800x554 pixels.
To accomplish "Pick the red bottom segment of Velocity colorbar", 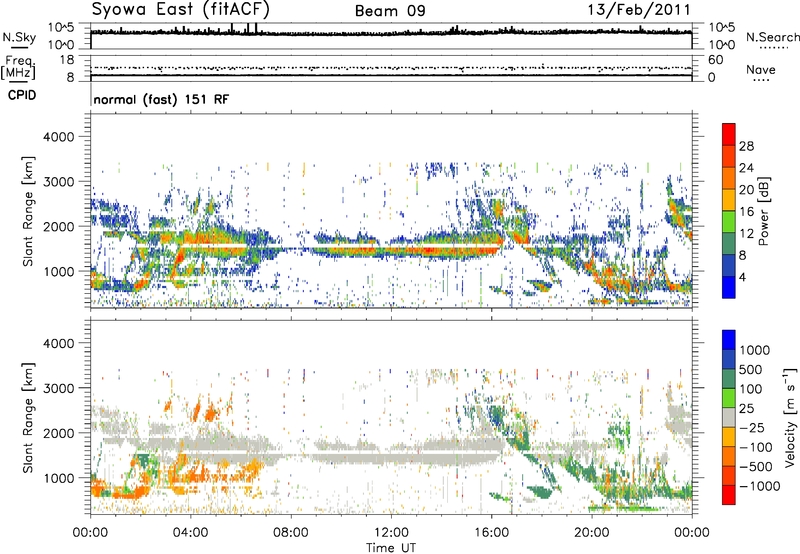I will [729, 495].
